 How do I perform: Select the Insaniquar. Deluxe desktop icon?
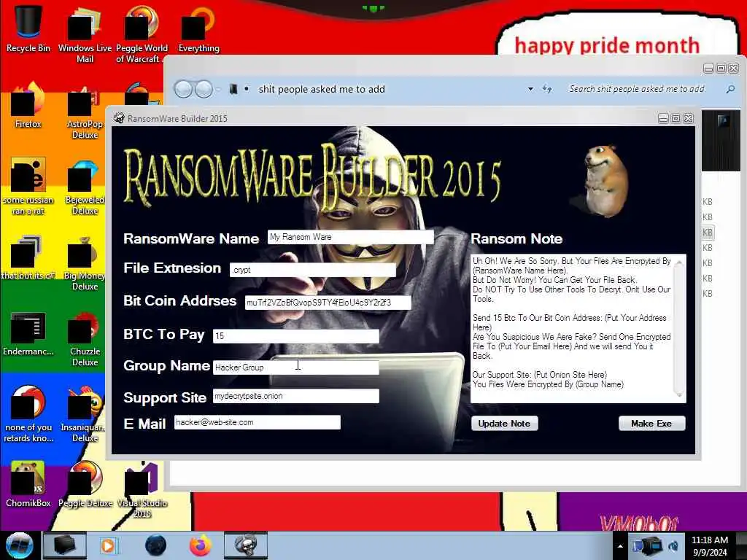coord(85,414)
